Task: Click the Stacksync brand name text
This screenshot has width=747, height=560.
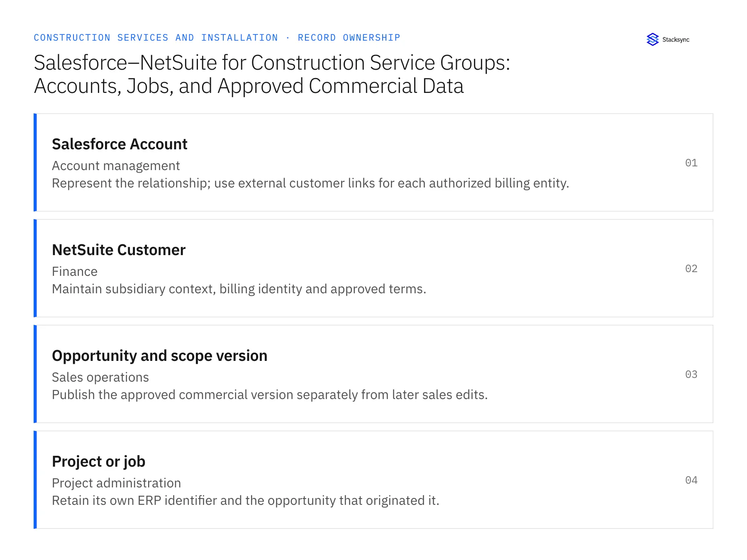Action: (x=676, y=39)
